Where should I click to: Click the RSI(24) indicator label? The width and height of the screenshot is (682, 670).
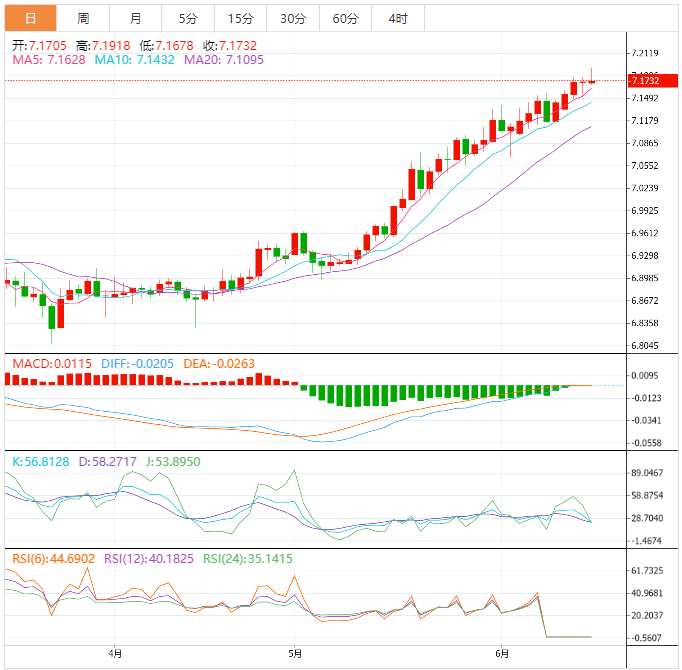click(x=249, y=558)
